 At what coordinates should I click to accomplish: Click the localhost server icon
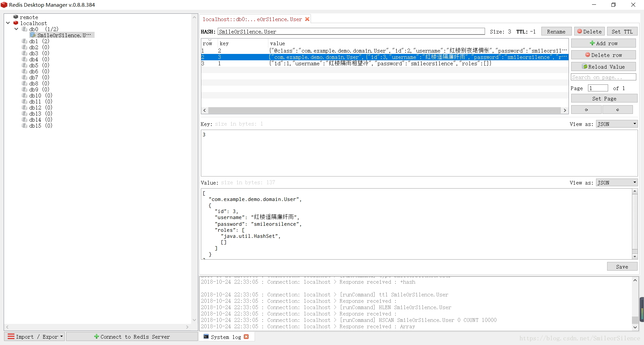tap(15, 23)
